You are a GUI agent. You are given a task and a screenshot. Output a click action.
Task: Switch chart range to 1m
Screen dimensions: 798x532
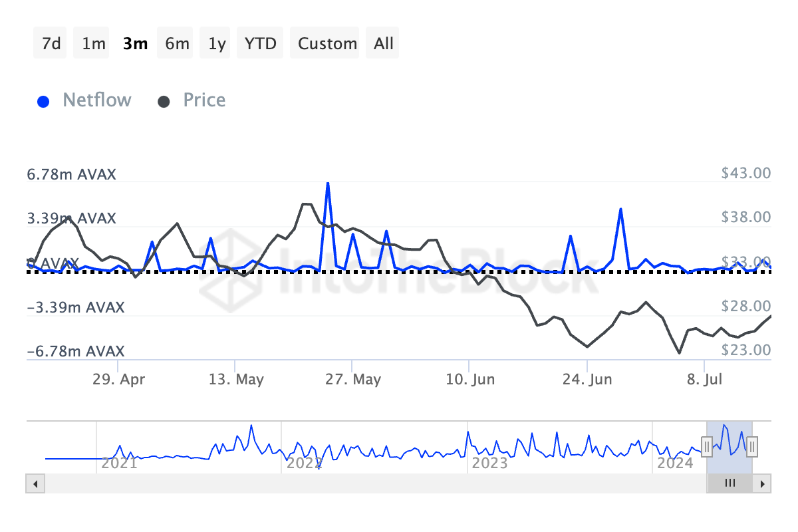tap(94, 44)
